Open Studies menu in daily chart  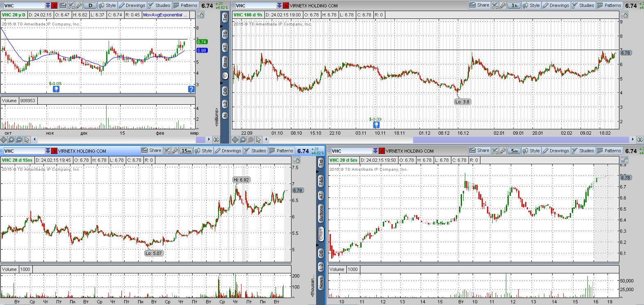click(159, 5)
